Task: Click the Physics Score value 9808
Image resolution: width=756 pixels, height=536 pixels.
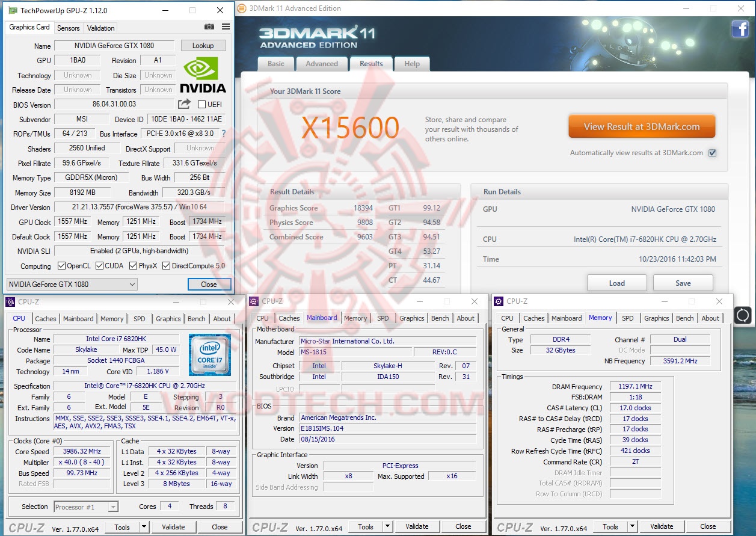Action: coord(365,223)
